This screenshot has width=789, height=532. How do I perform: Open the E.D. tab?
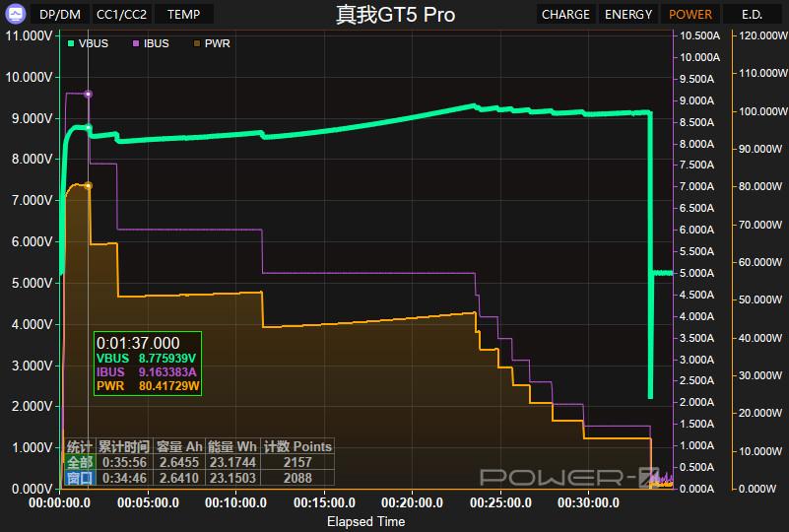click(752, 14)
